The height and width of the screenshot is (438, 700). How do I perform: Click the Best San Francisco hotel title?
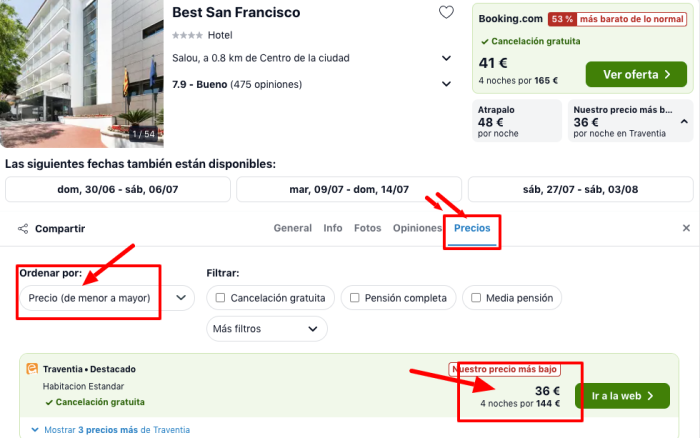click(236, 13)
